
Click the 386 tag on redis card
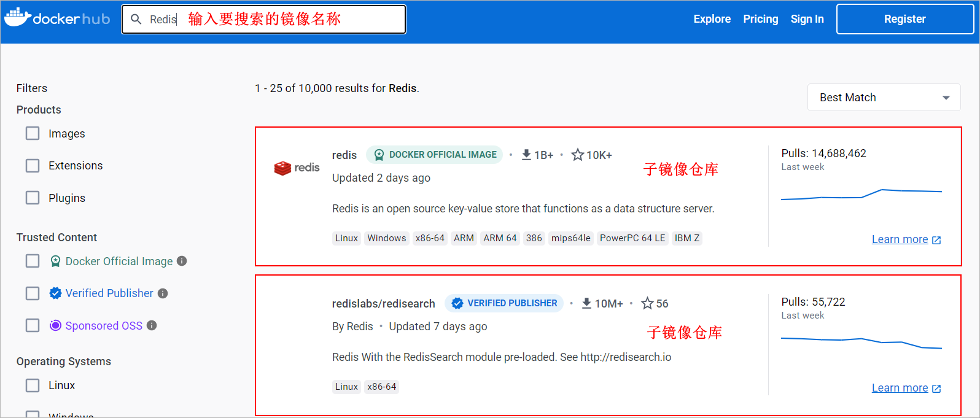pos(534,238)
